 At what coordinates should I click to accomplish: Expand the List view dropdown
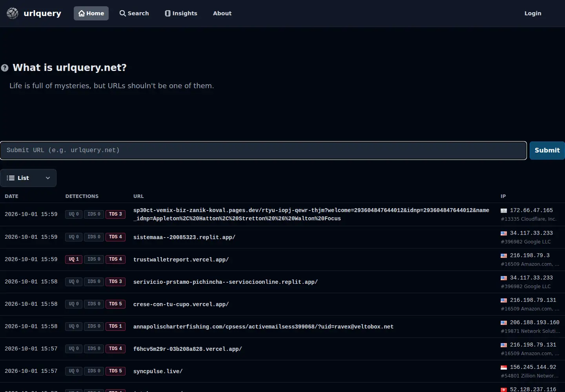point(28,178)
